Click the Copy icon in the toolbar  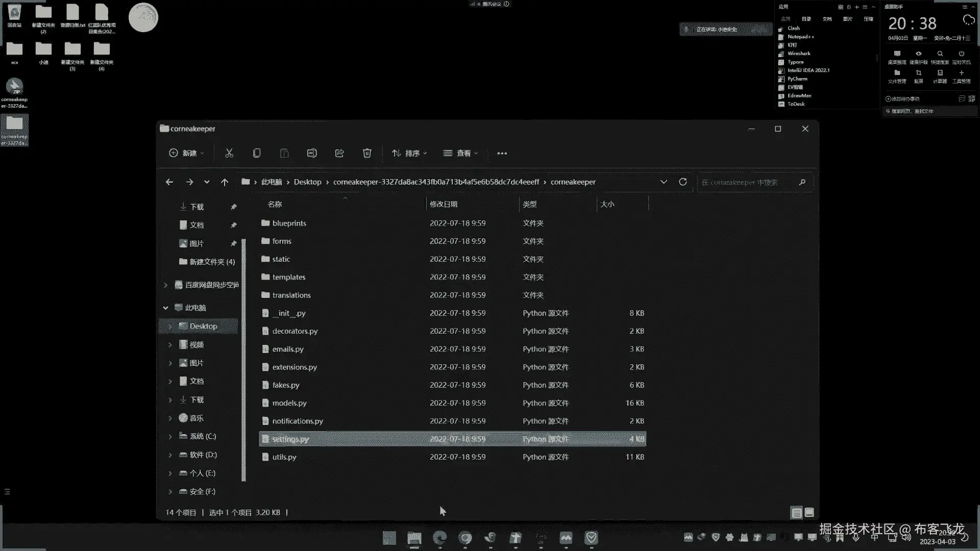coord(257,153)
